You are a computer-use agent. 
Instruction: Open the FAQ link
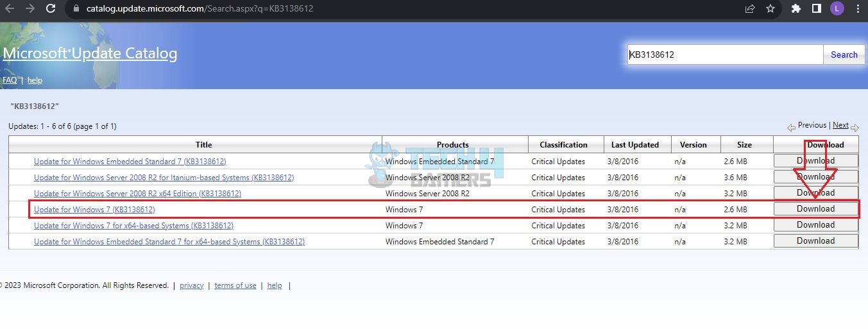(x=10, y=80)
